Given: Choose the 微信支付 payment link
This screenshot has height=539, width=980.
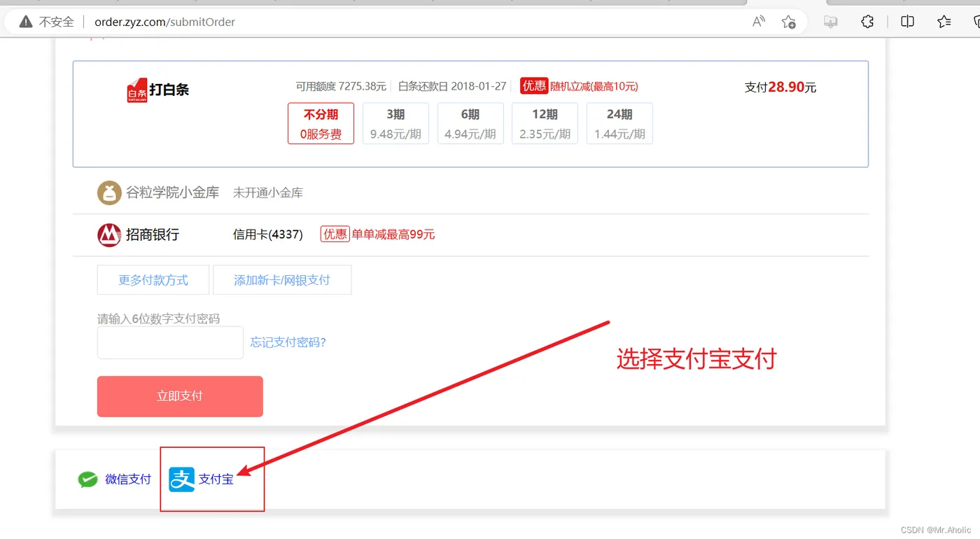Looking at the screenshot, I should 128,479.
